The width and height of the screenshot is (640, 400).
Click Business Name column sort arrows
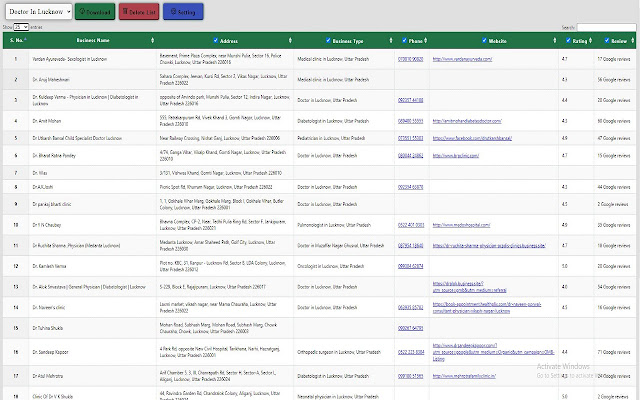click(153, 40)
